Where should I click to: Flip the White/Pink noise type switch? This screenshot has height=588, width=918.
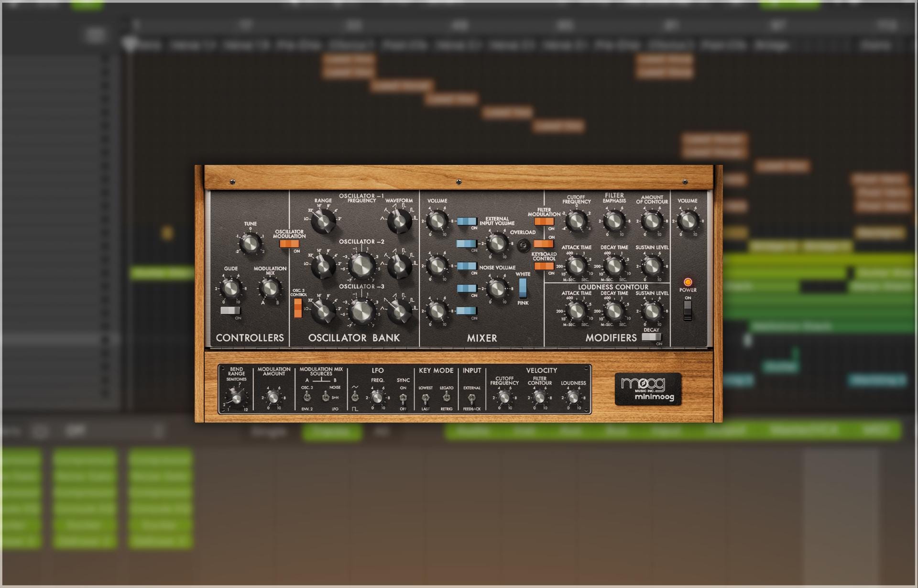coord(523,288)
